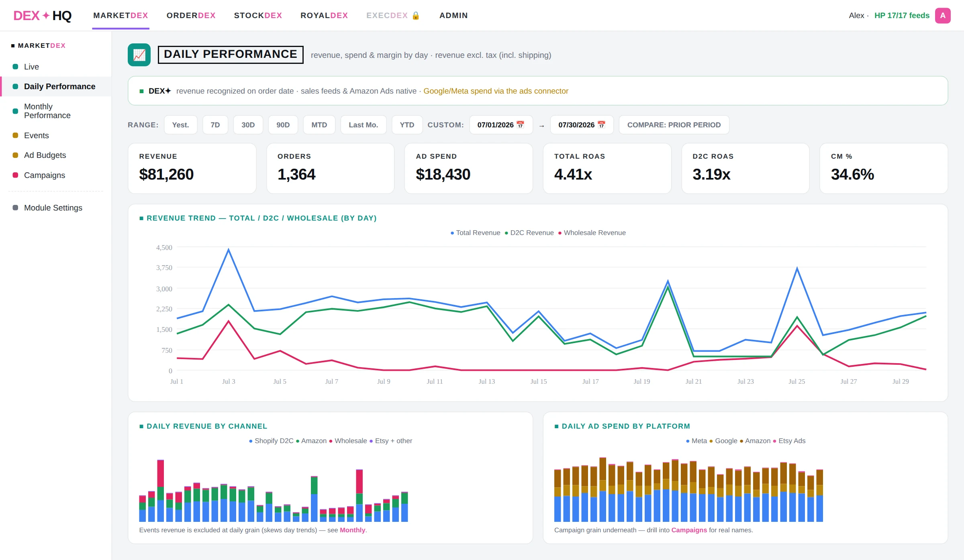Select the YTD range
964x560 pixels.
tap(407, 125)
